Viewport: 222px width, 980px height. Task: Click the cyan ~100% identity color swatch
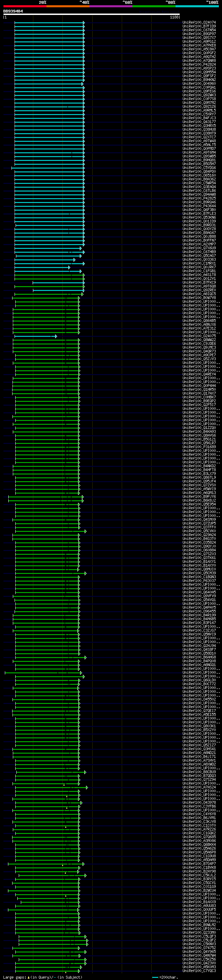197,6
